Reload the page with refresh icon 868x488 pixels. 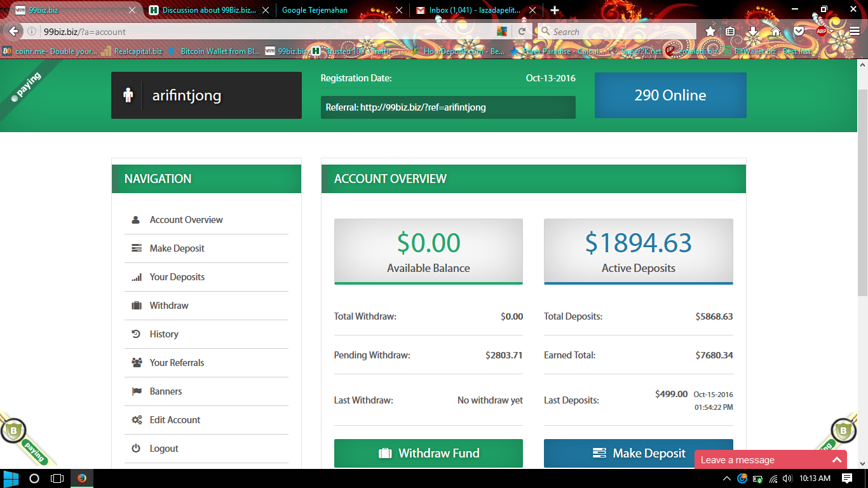pos(522,31)
